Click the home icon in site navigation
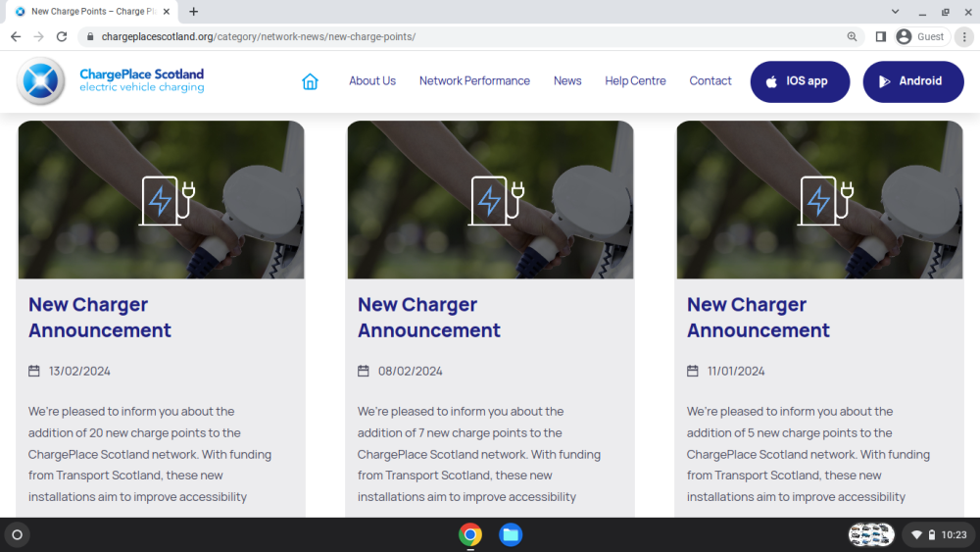The height and width of the screenshot is (552, 980). coord(310,81)
